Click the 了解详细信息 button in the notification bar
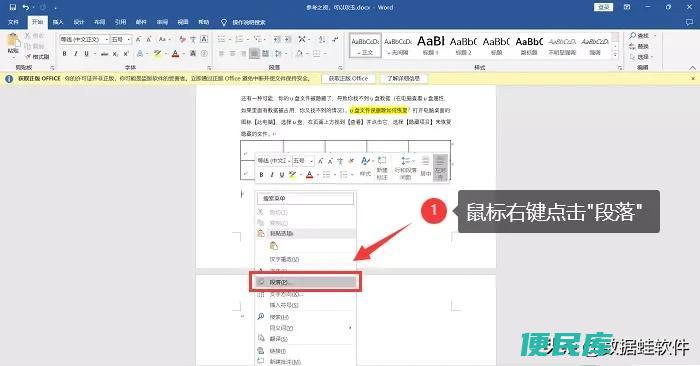The height and width of the screenshot is (366, 700). coord(404,78)
